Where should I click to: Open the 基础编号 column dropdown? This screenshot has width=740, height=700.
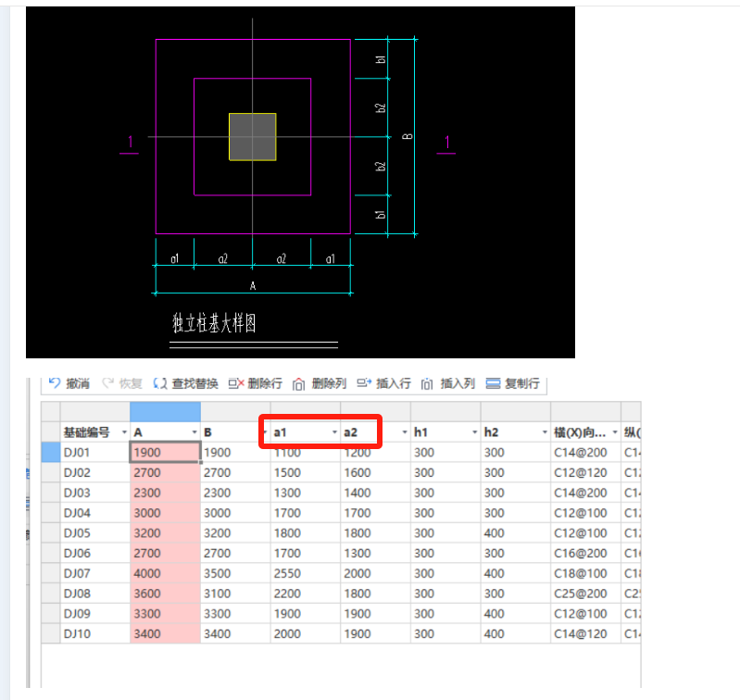tap(125, 432)
